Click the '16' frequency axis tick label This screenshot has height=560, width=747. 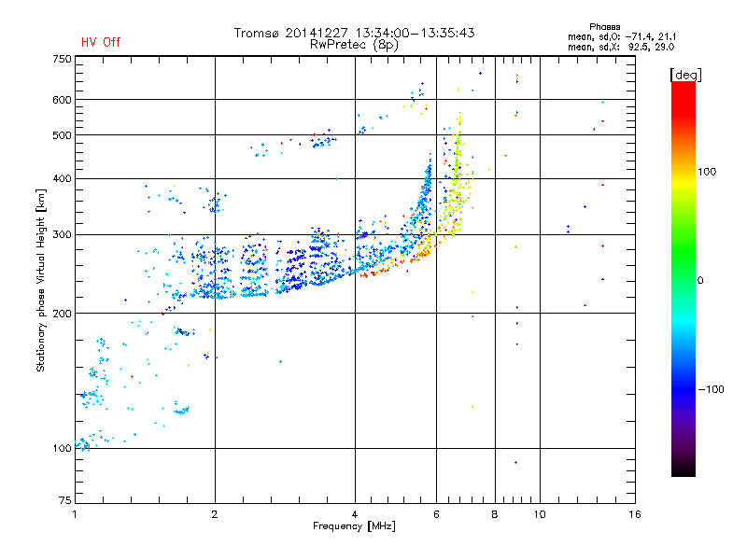635,514
